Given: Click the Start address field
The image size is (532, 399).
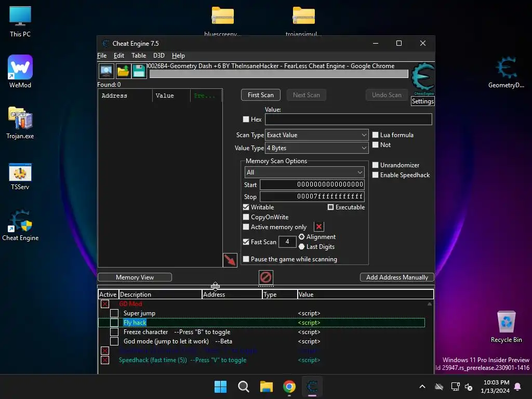Looking at the screenshot, I should click(x=312, y=184).
